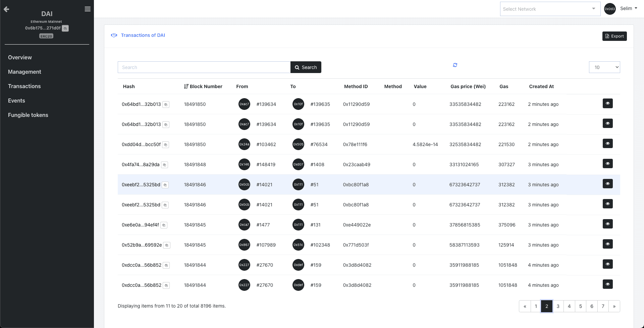The image size is (644, 328).
Task: Open recipient address #131
Action: (x=315, y=225)
